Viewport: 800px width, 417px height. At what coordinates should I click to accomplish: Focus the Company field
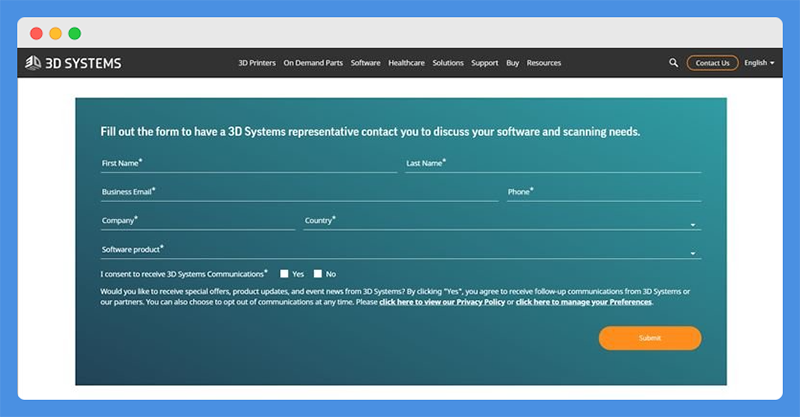(198, 221)
